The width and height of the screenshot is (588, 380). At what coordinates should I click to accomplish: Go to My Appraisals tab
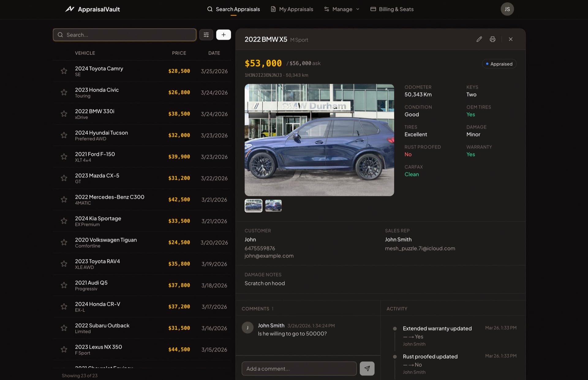[292, 9]
